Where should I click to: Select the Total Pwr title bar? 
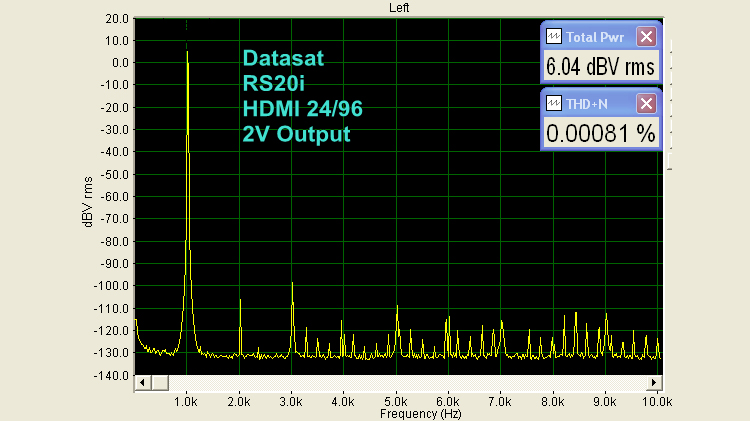pyautogui.click(x=598, y=37)
